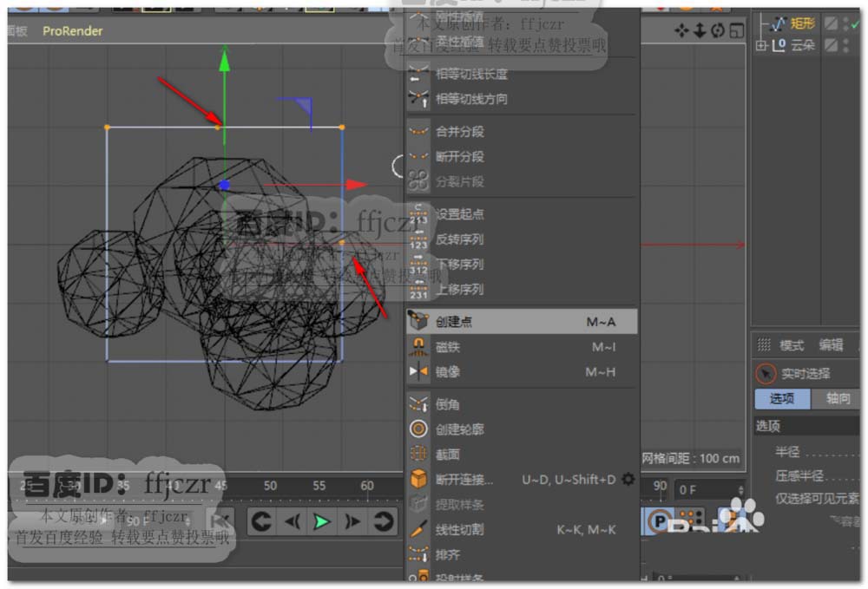Screen dimensions: 868x589
Task: Click the 创建轮廓 create outline icon
Action: tap(419, 429)
